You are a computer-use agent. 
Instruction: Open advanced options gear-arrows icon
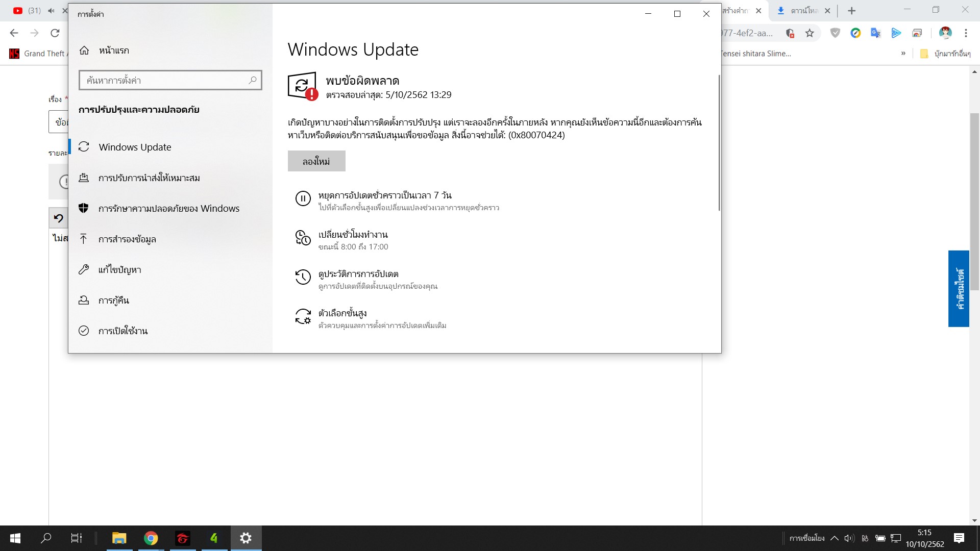tap(303, 316)
